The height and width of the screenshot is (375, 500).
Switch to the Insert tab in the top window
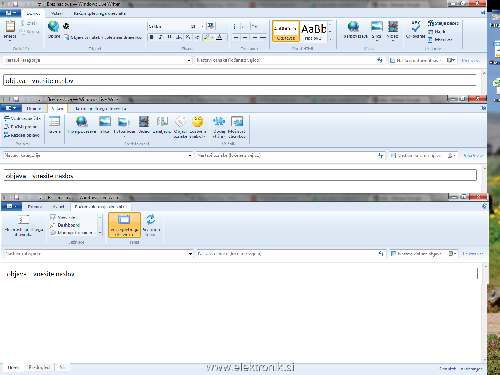57,14
